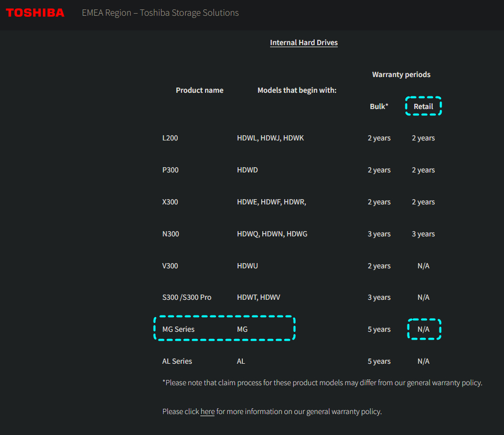Click 'Models that begin with:' header
Screen dimensions: 504x435
point(297,90)
